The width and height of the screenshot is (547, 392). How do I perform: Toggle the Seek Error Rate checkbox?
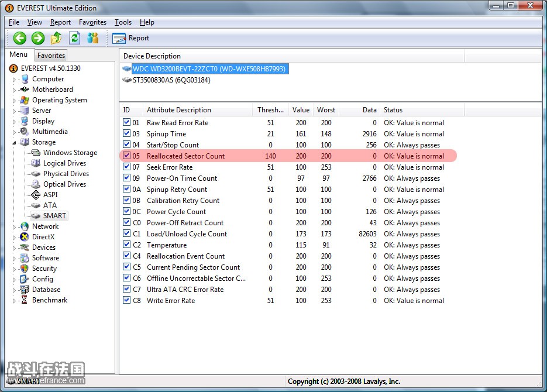[x=126, y=167]
